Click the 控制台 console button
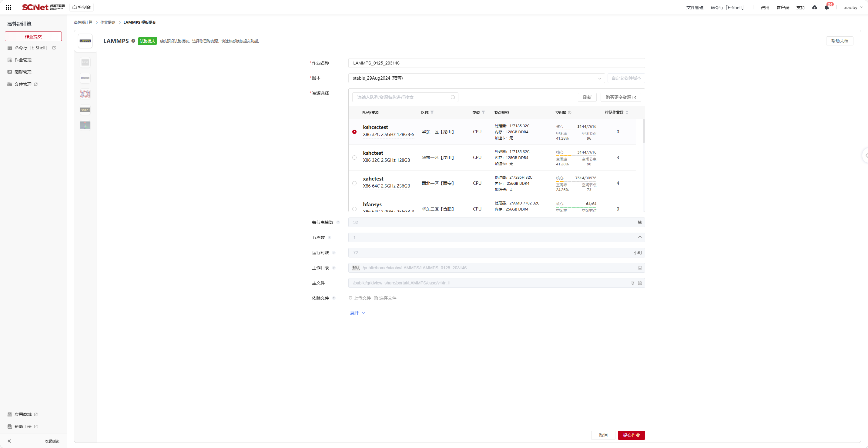 [82, 7]
